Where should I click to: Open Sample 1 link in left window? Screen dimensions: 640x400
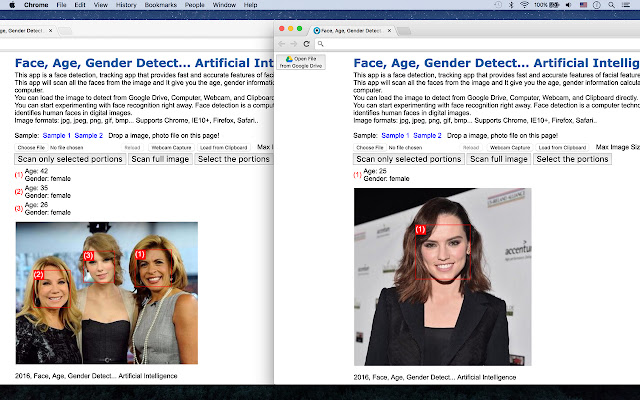coord(57,136)
